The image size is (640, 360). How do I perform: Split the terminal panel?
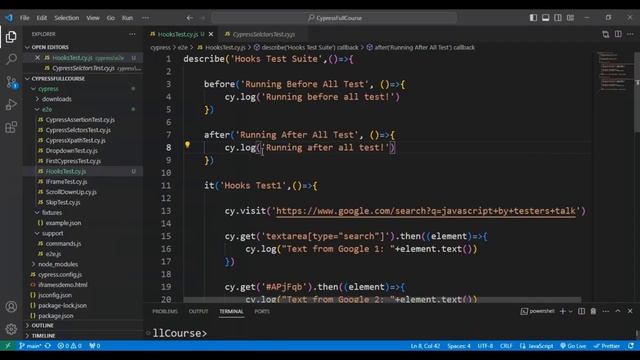[x=581, y=311]
